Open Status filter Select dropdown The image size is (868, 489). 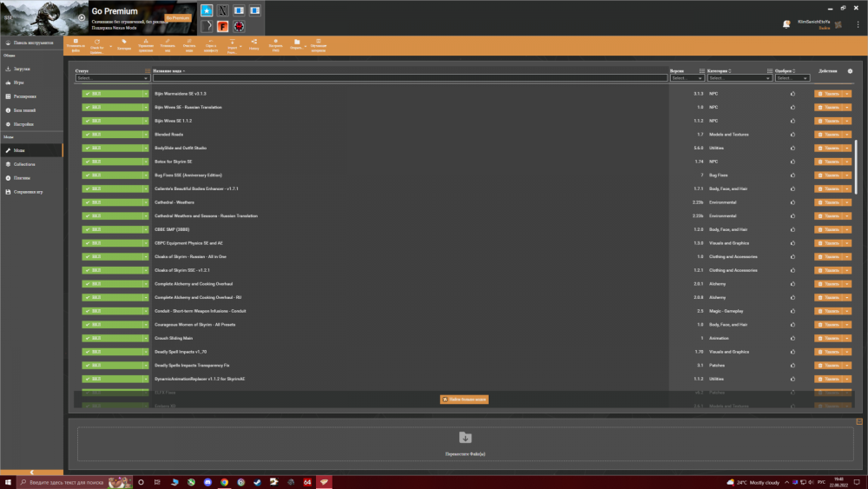point(112,78)
